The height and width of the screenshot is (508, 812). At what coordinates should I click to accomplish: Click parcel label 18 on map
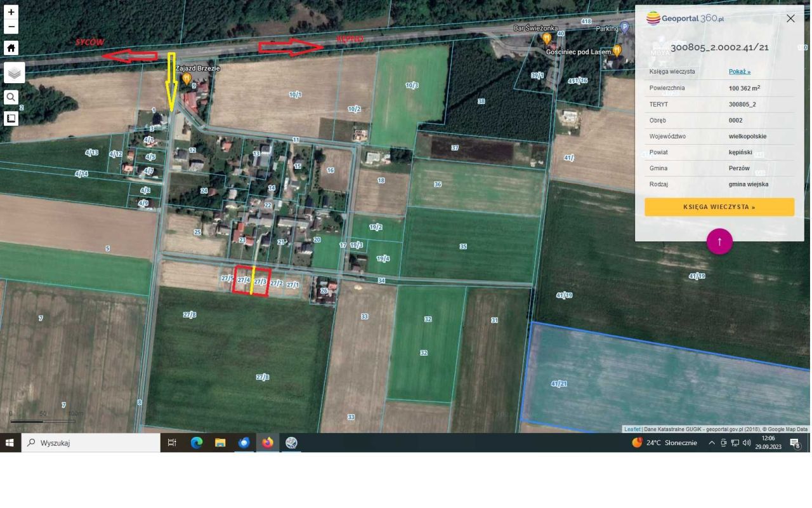click(381, 181)
